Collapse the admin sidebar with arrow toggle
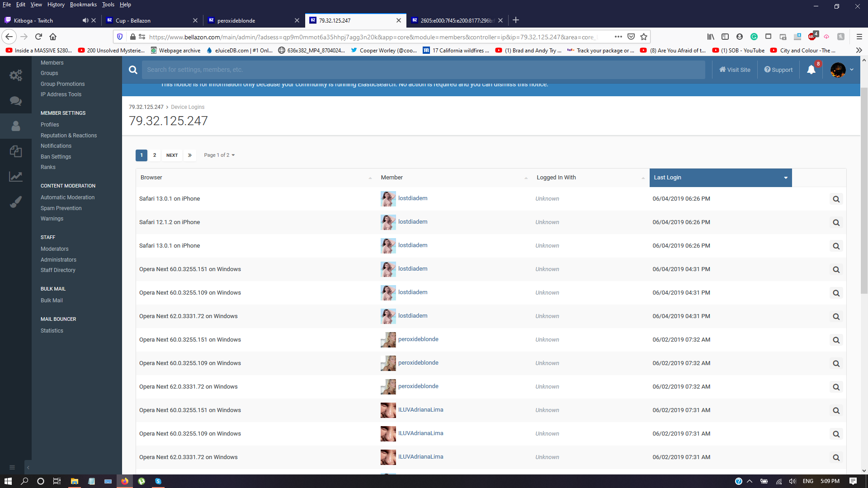868x488 pixels. tap(28, 468)
